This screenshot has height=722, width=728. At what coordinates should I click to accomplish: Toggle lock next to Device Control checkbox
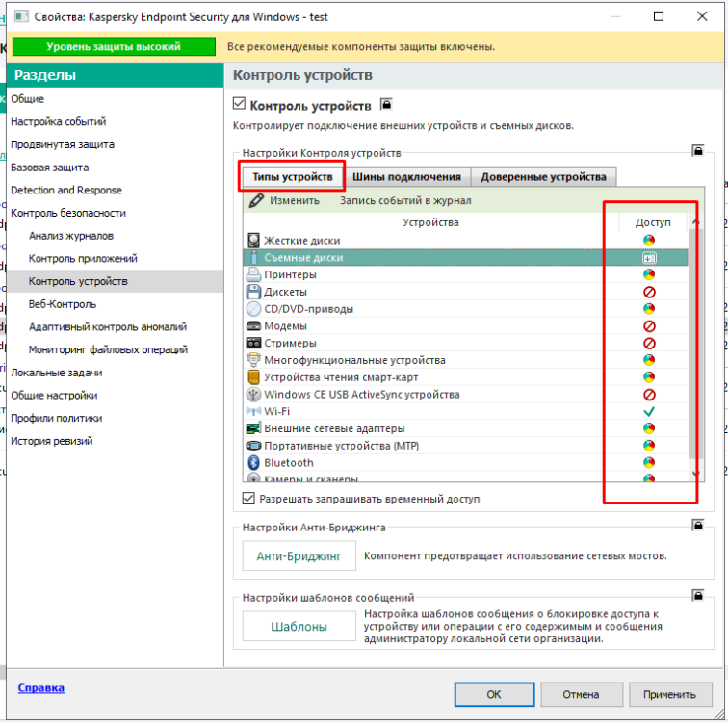pos(386,104)
